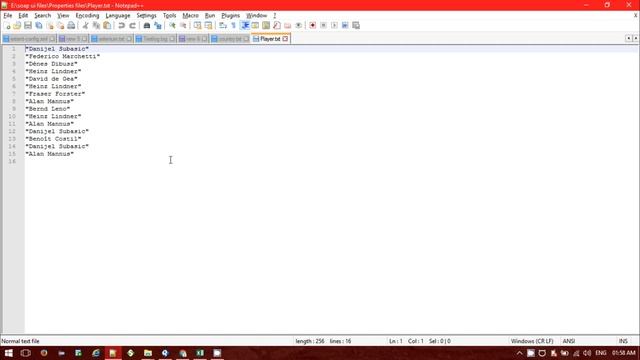Click the Save All toolbar icon

[39, 25]
